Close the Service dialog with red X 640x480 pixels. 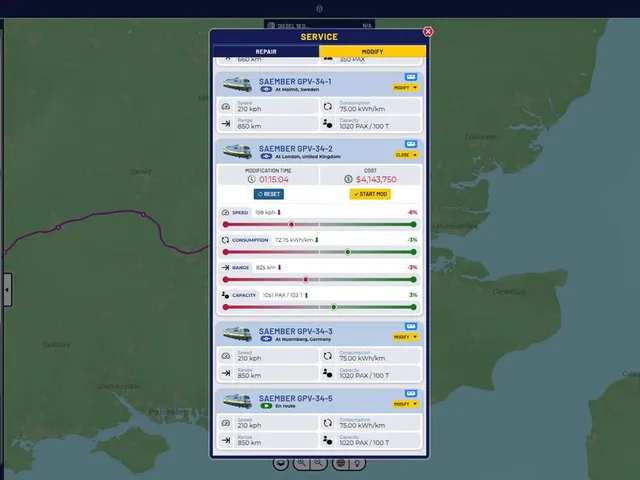(428, 31)
